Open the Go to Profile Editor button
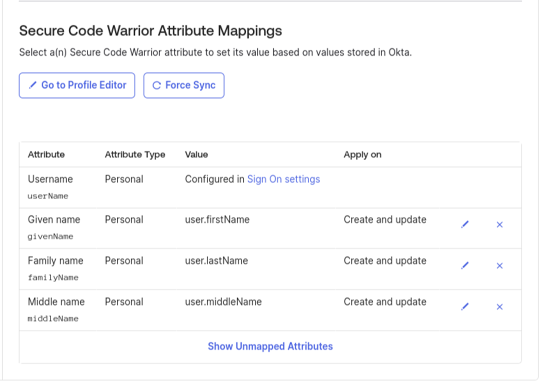Viewport: 539px width, 392px height. (77, 85)
